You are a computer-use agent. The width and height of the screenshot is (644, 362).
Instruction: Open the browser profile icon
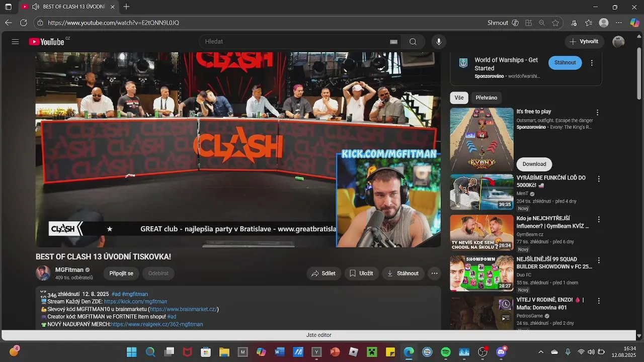pos(604,23)
